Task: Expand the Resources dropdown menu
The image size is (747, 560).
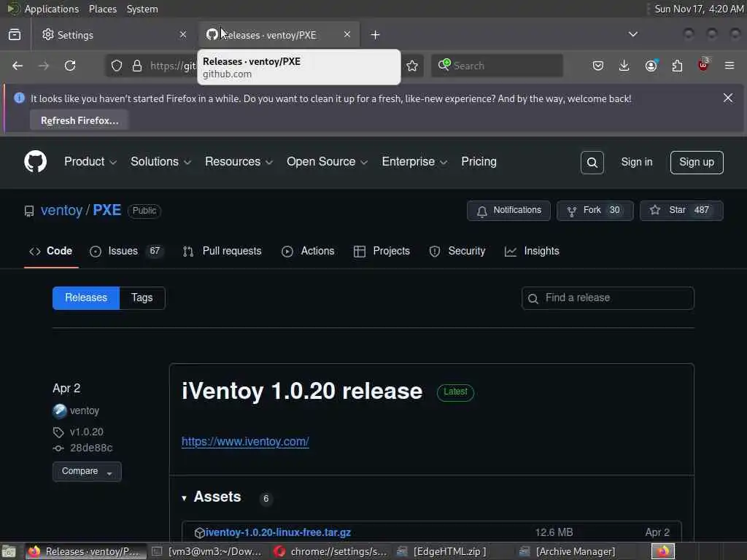Action: 239,162
